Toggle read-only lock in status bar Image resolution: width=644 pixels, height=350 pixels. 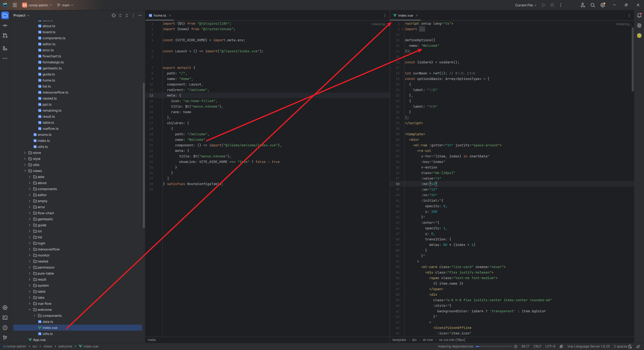click(x=638, y=346)
